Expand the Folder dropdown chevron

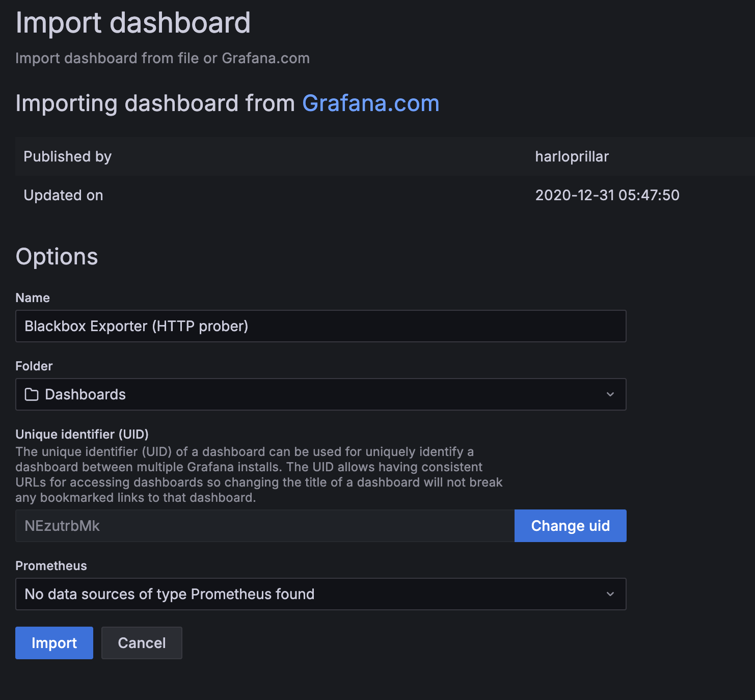(x=610, y=394)
